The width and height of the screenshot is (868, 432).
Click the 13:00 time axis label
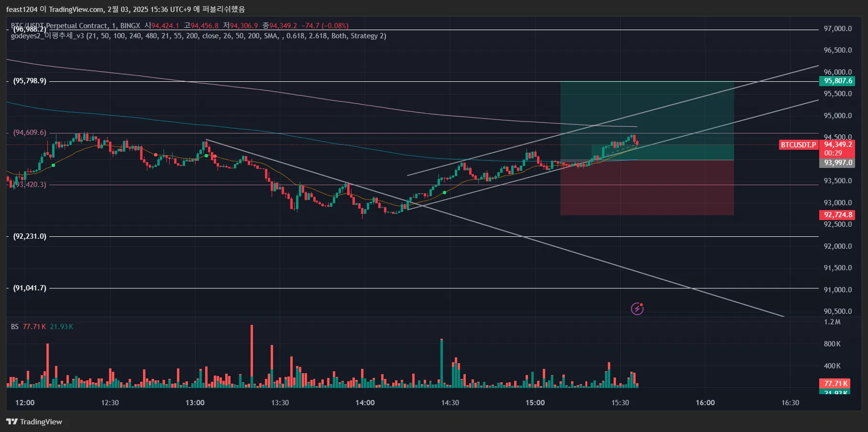pos(195,403)
